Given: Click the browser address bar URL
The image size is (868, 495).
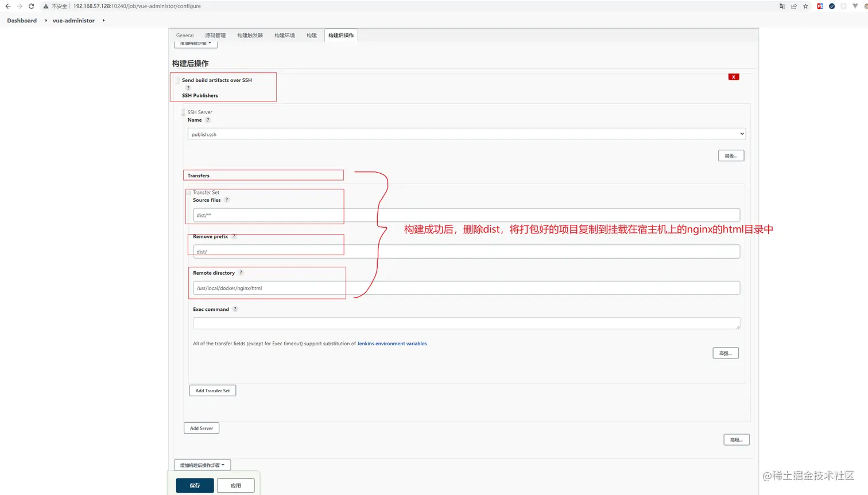Looking at the screenshot, I should (137, 6).
